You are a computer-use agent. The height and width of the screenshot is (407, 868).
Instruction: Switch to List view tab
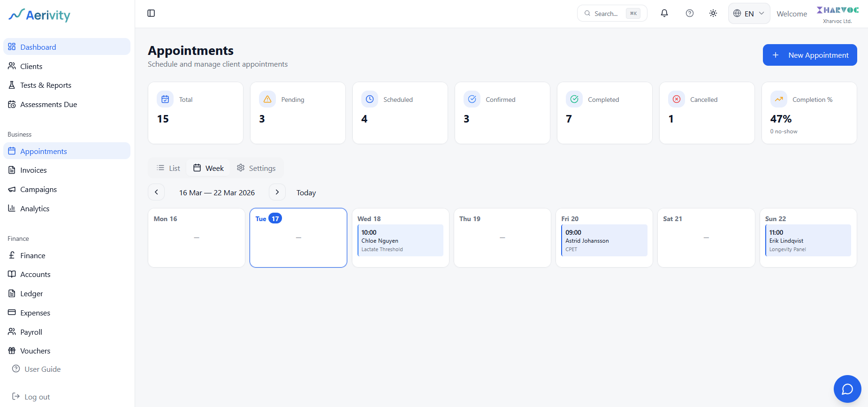coord(168,168)
